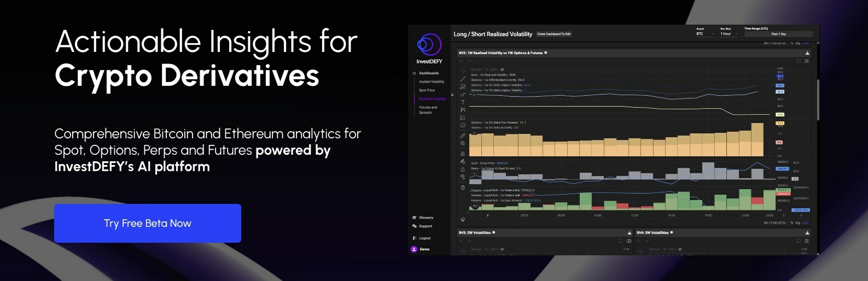Open Futures and Spreads dashboard

pyautogui.click(x=428, y=110)
